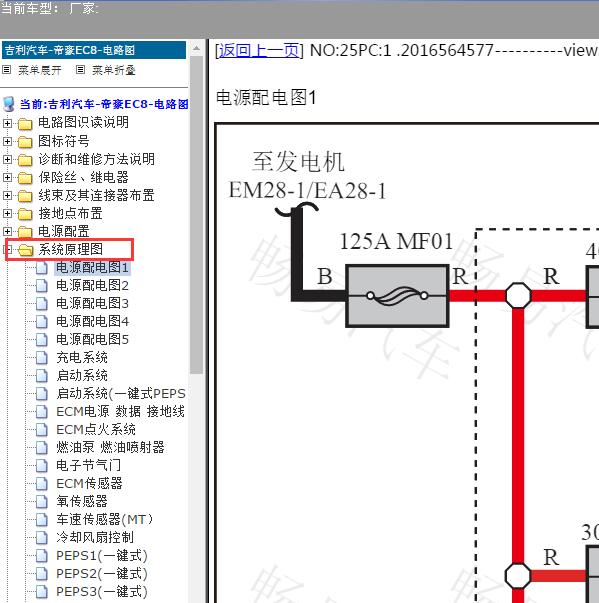The width and height of the screenshot is (599, 603).
Task: Open the 电源配电图4 diagram
Action: pyautogui.click(x=92, y=321)
